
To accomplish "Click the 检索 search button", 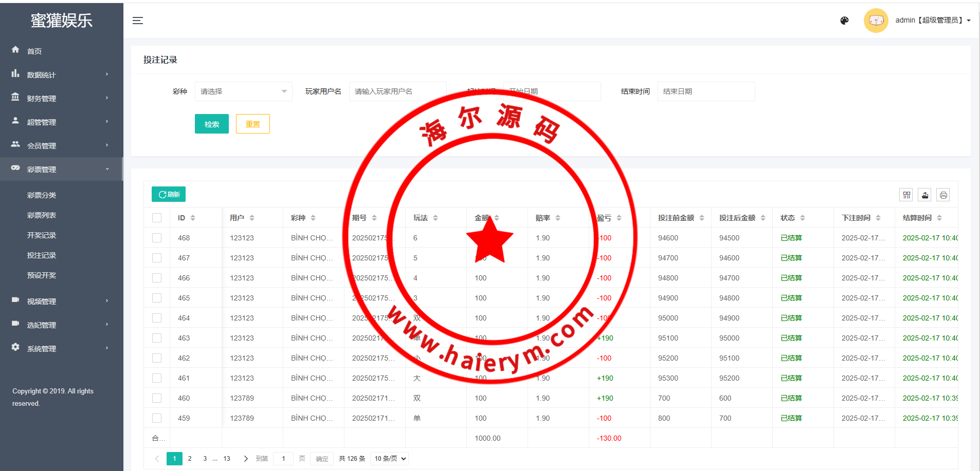I will point(211,124).
